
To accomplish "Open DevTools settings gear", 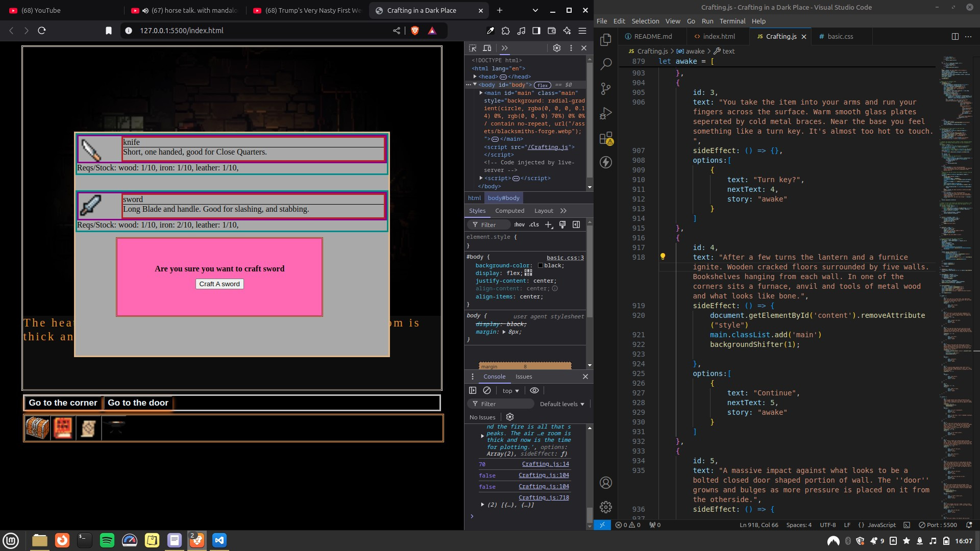I will coord(557,48).
